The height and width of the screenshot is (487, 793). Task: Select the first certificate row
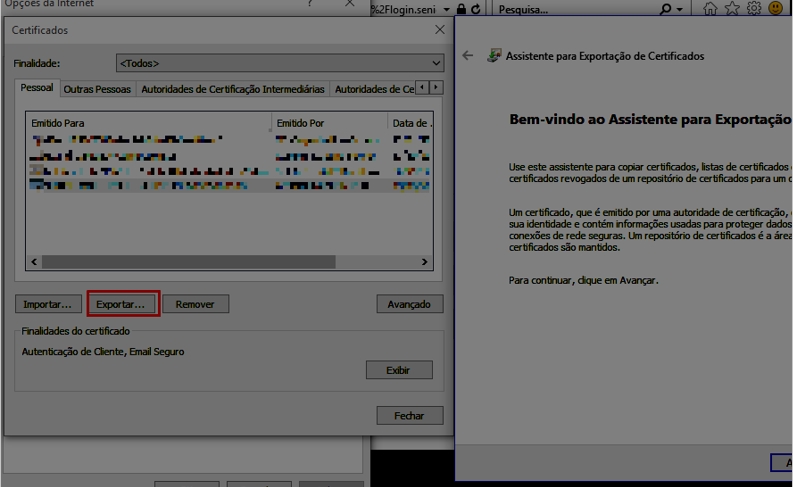point(229,140)
